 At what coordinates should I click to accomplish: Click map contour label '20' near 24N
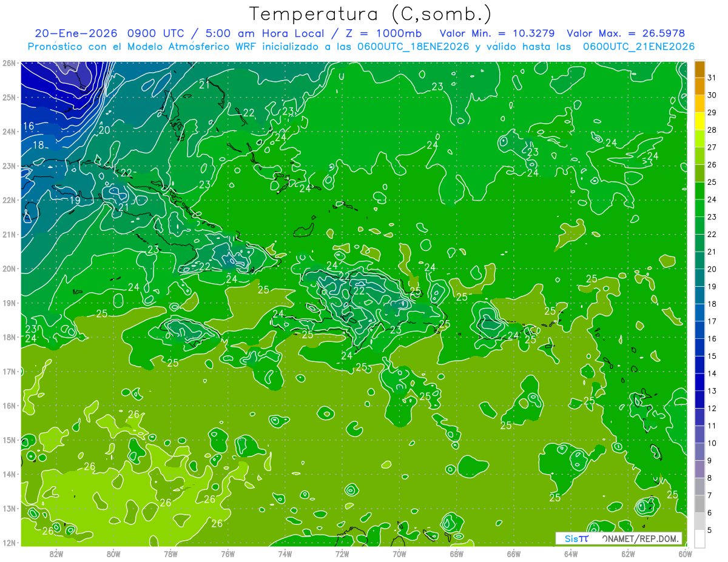pos(104,130)
